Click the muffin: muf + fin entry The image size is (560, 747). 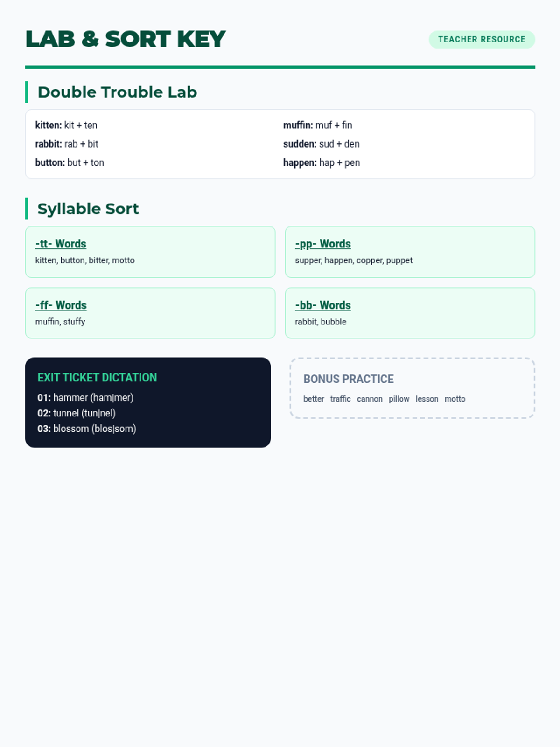click(x=318, y=125)
